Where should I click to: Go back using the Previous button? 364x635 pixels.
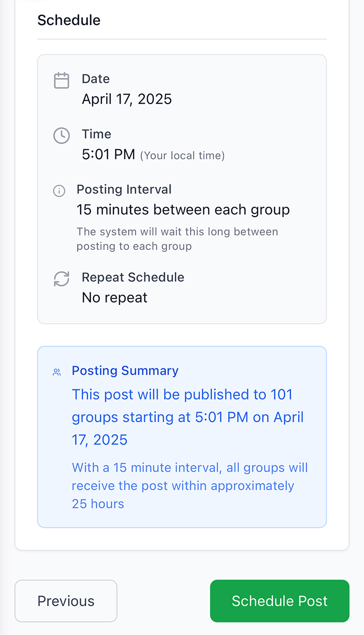(x=66, y=601)
